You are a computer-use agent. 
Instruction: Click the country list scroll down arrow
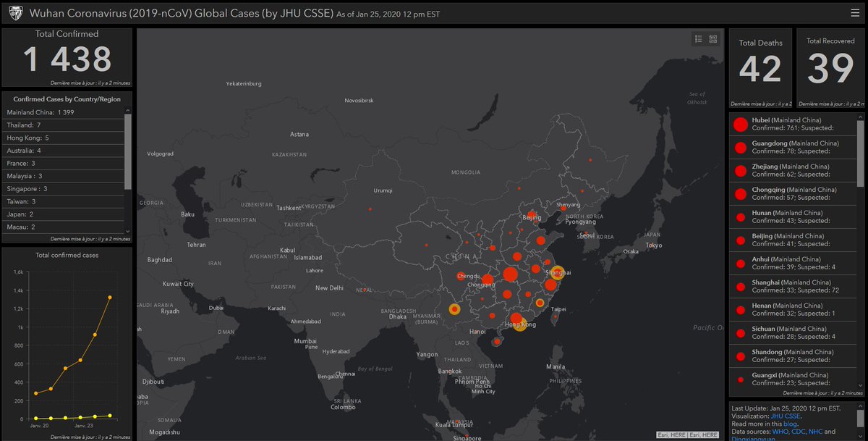(x=128, y=231)
